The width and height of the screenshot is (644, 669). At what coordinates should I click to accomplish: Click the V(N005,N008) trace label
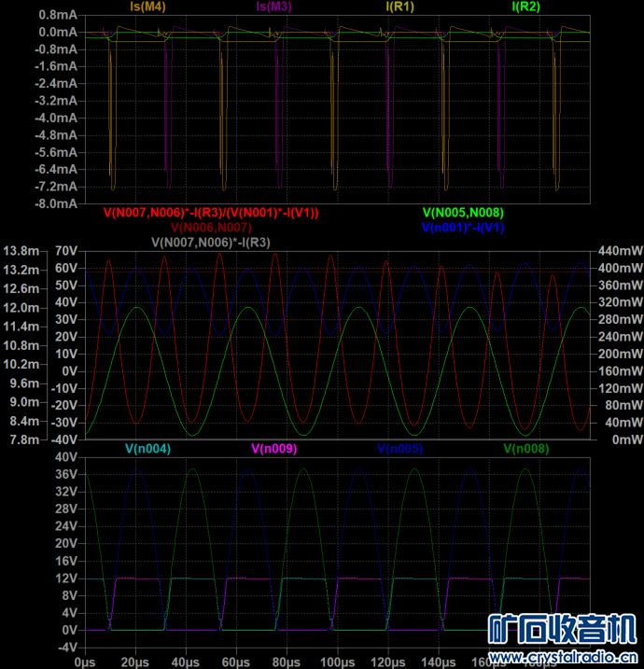coord(463,213)
